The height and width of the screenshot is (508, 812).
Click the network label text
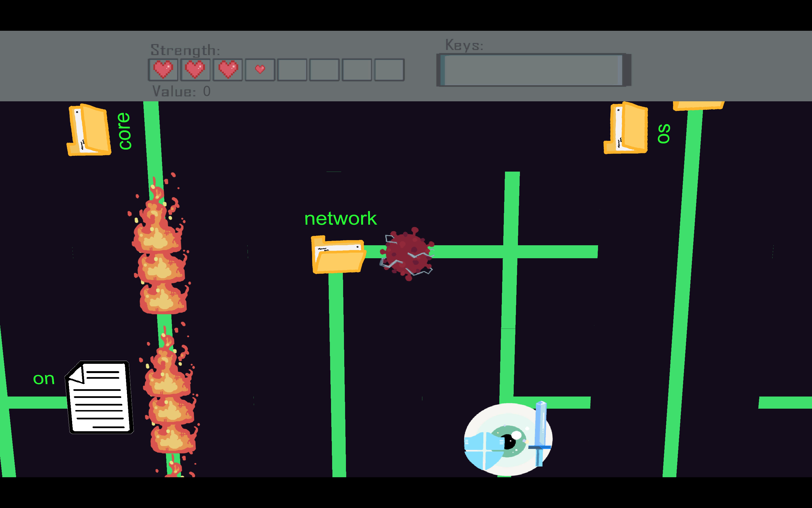[341, 218]
